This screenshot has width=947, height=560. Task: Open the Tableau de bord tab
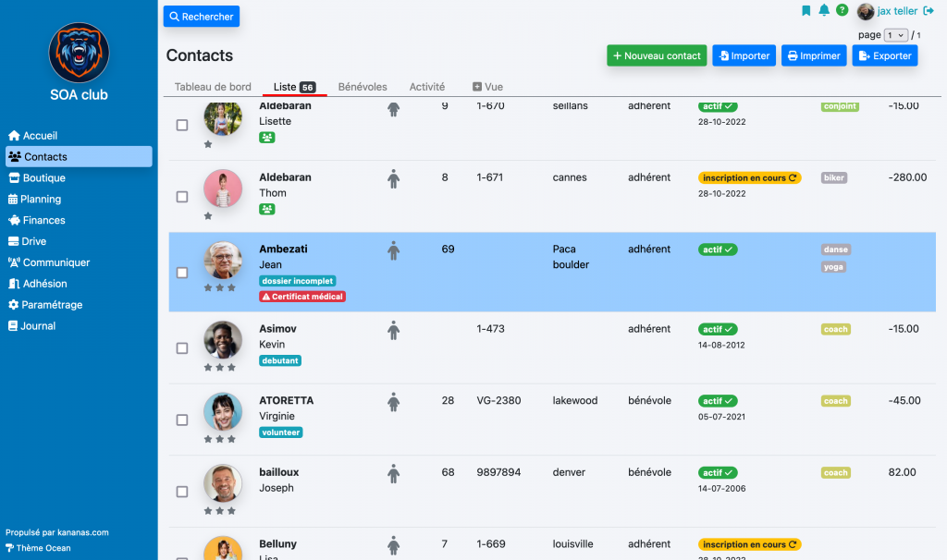coord(213,87)
